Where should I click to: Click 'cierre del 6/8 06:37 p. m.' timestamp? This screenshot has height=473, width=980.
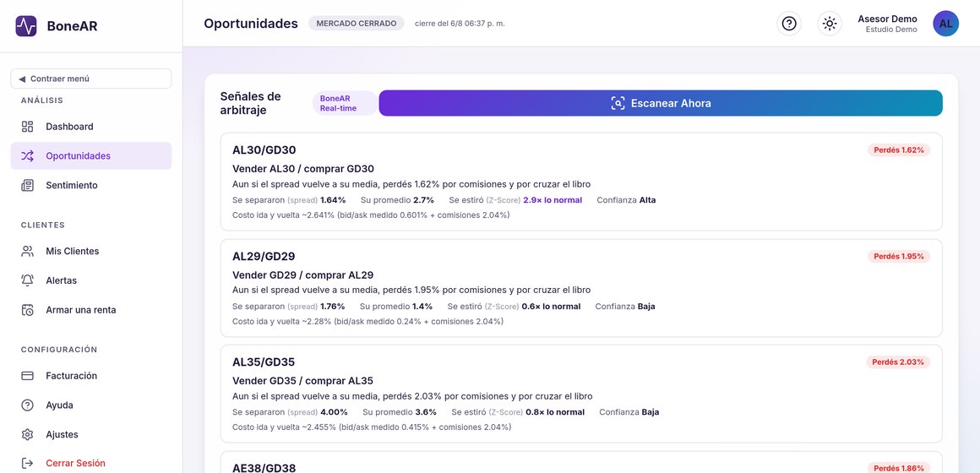coord(460,24)
